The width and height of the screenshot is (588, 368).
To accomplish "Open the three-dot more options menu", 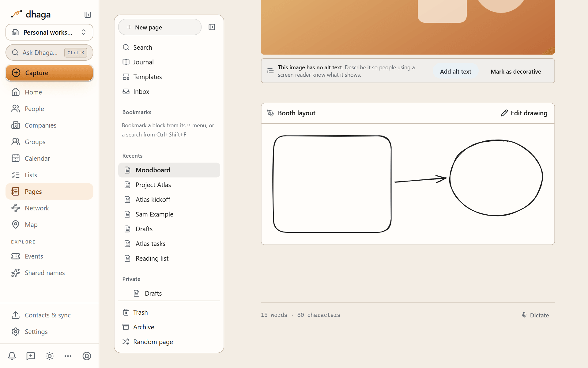I will (x=68, y=356).
